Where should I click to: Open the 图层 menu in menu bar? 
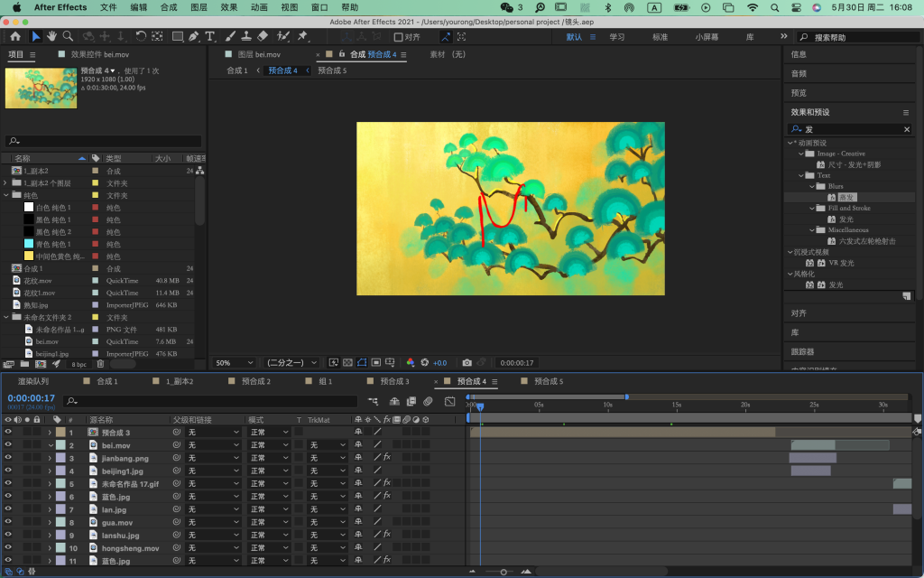point(199,7)
